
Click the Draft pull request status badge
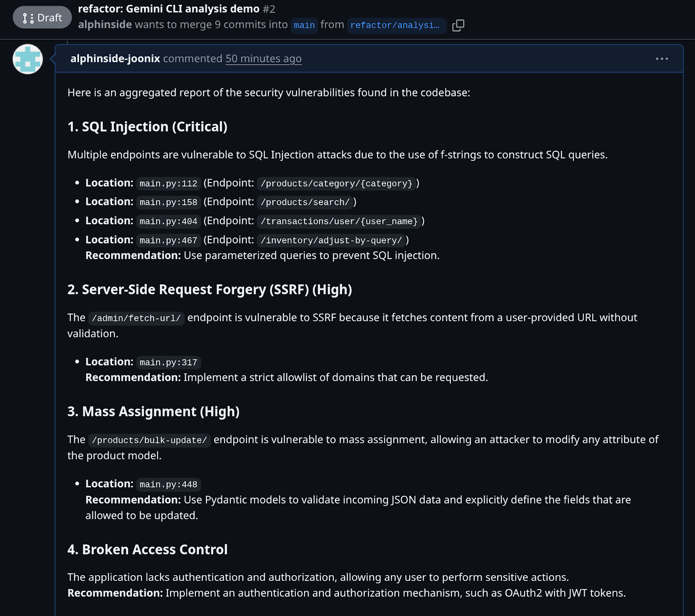pyautogui.click(x=42, y=18)
